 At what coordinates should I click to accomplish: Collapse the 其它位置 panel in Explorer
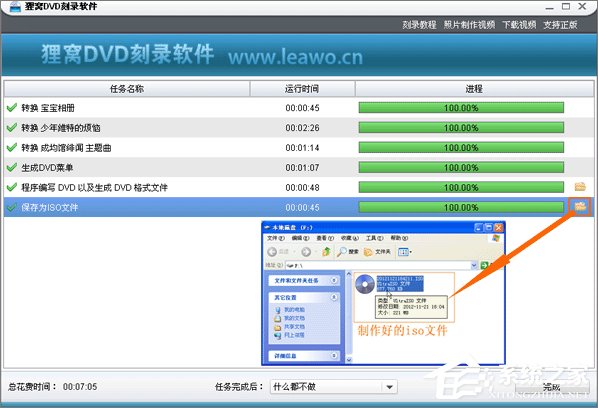click(334, 297)
